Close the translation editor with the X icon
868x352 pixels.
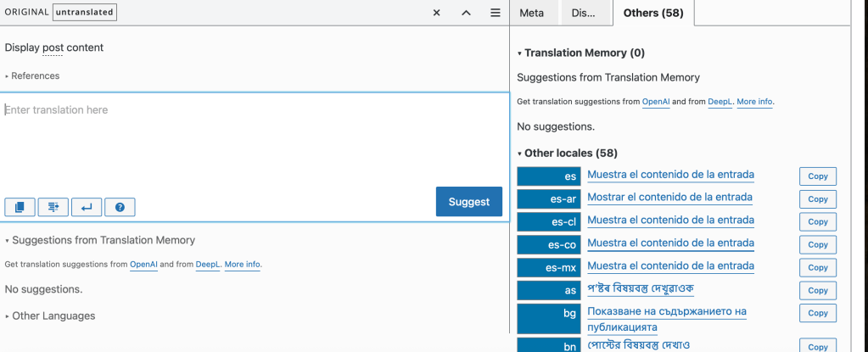click(436, 14)
